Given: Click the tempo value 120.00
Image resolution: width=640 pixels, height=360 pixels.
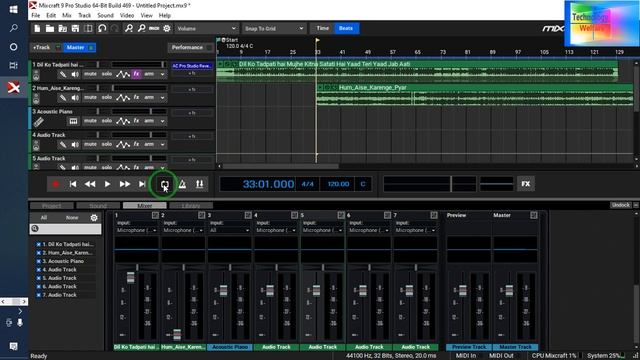Looking at the screenshot, I should tap(338, 184).
